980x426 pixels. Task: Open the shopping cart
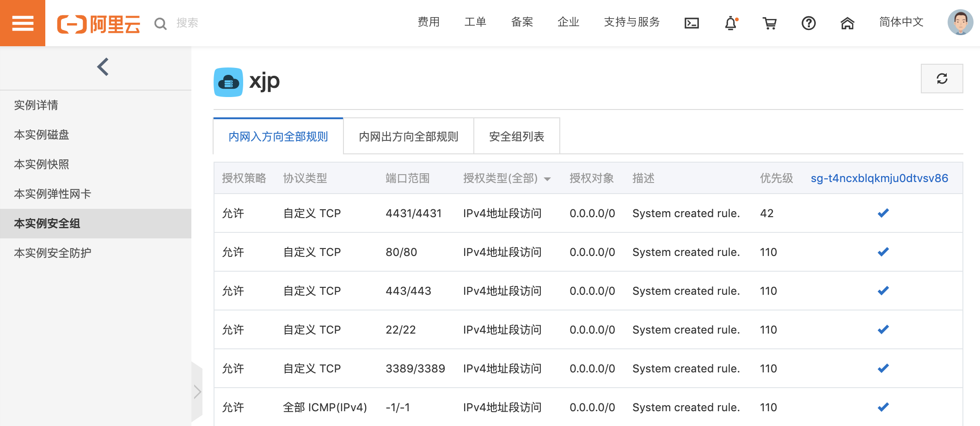[769, 23]
